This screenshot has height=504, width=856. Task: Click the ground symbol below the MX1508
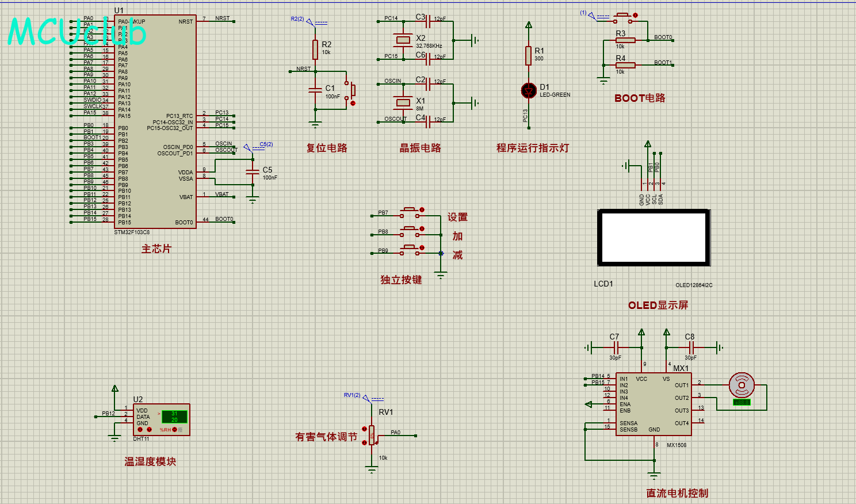[654, 476]
